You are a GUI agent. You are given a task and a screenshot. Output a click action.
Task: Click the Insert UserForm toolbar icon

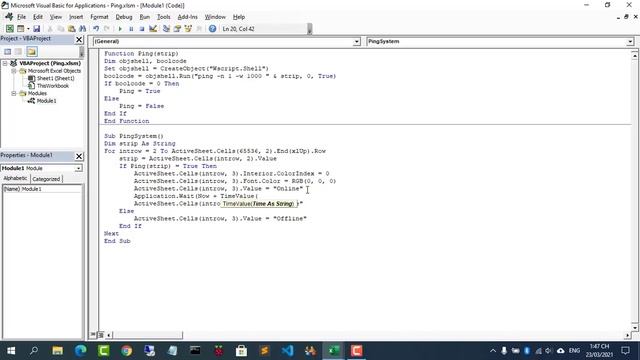click(x=20, y=29)
